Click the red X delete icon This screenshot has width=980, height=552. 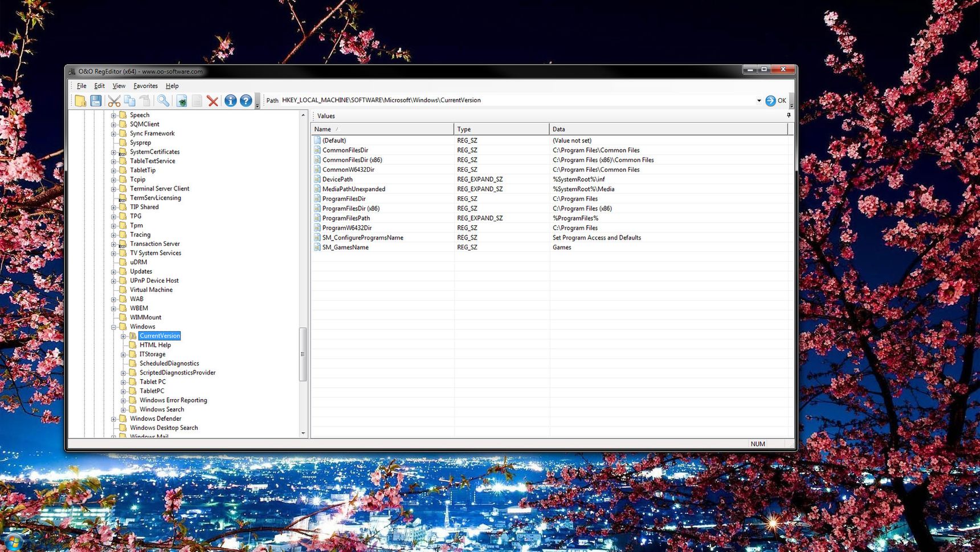pos(213,101)
